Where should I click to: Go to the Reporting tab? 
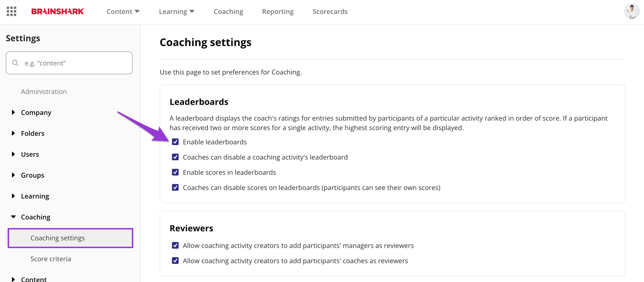click(x=278, y=12)
